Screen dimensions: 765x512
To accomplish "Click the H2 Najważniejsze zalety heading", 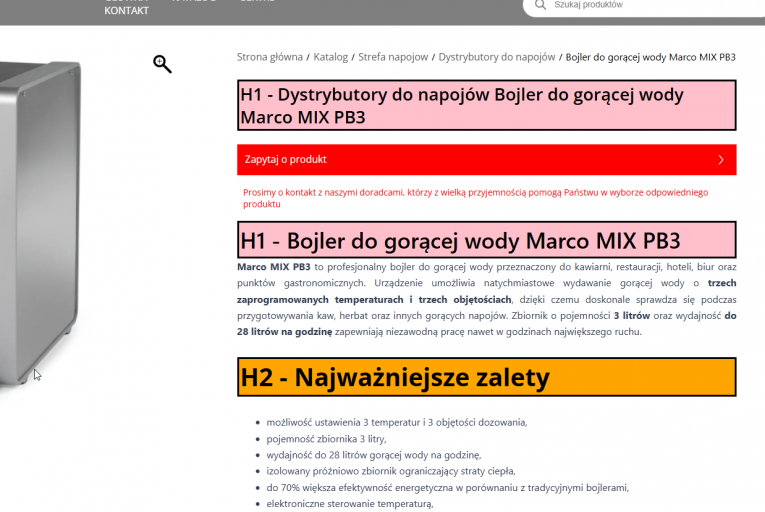I will 486,377.
